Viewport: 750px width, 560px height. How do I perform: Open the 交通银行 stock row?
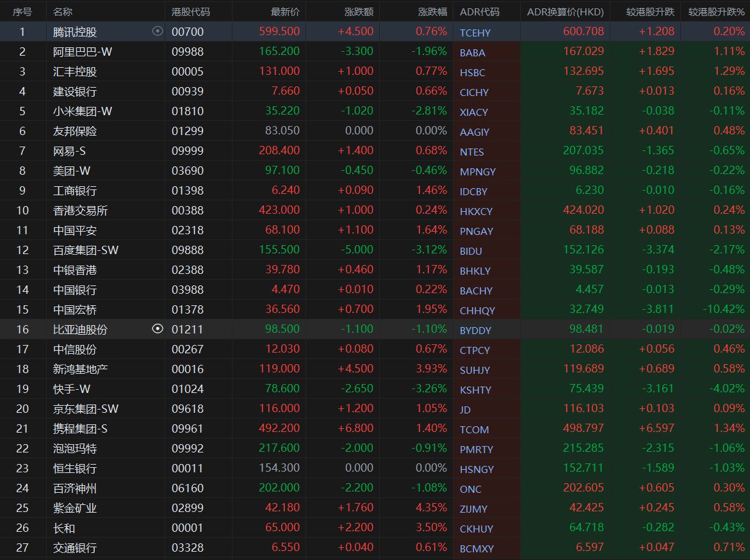75,548
